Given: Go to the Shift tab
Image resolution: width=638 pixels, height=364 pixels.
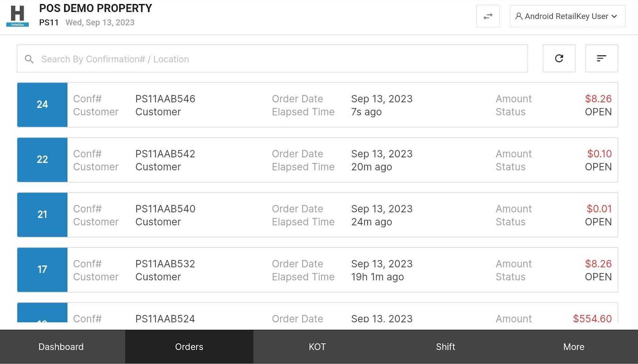Looking at the screenshot, I should click(x=445, y=347).
